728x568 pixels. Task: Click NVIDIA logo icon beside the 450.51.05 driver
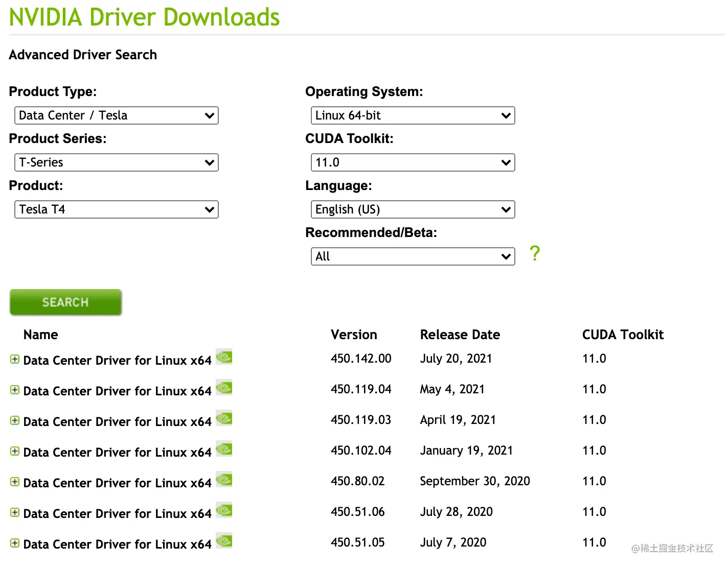pos(224,540)
